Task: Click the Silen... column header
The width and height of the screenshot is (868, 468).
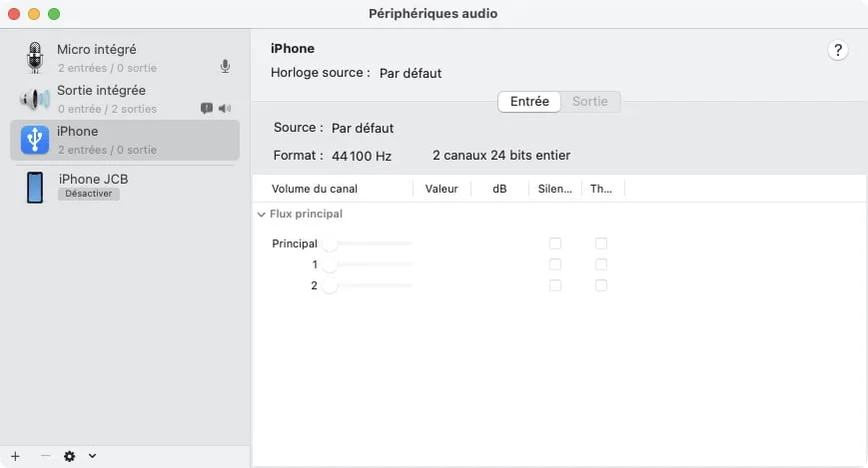Action: click(x=554, y=189)
